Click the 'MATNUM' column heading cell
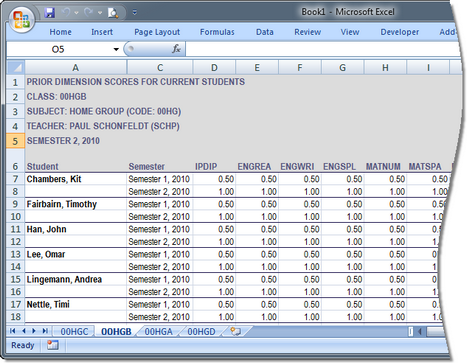This screenshot has width=467, height=363. click(x=385, y=166)
